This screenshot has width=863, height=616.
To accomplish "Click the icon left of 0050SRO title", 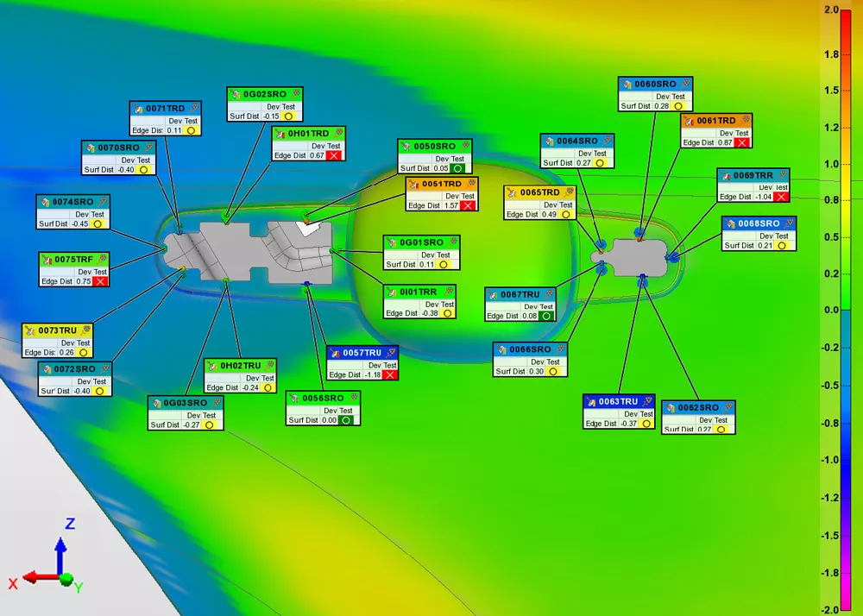I will pyautogui.click(x=406, y=147).
